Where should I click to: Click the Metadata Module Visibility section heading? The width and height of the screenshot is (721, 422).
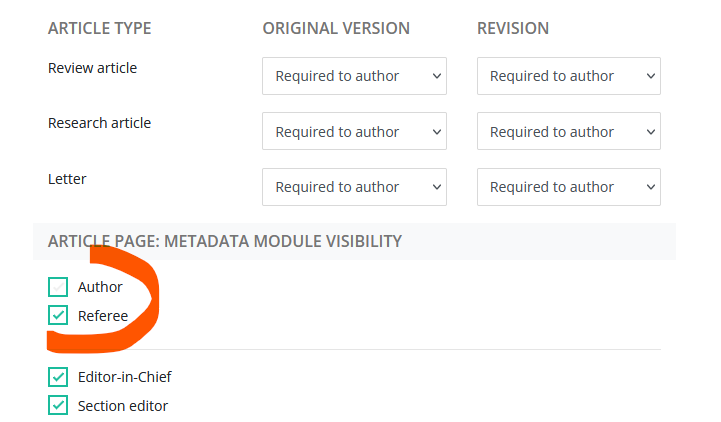point(224,241)
